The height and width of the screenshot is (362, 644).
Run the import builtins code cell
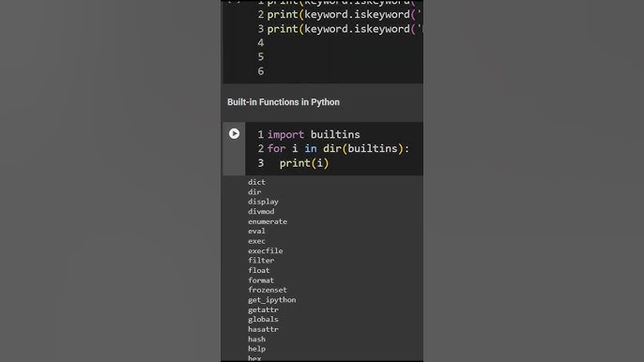(234, 134)
